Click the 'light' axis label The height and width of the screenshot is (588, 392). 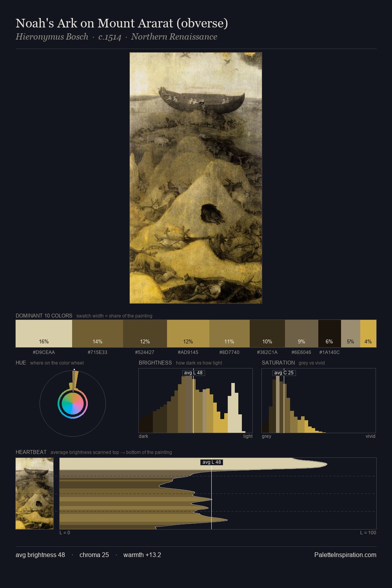click(248, 436)
